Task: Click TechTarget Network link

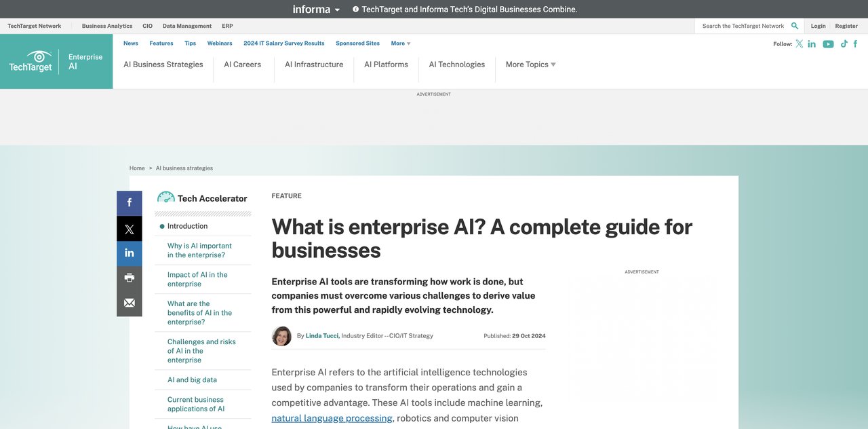Action: pos(35,26)
